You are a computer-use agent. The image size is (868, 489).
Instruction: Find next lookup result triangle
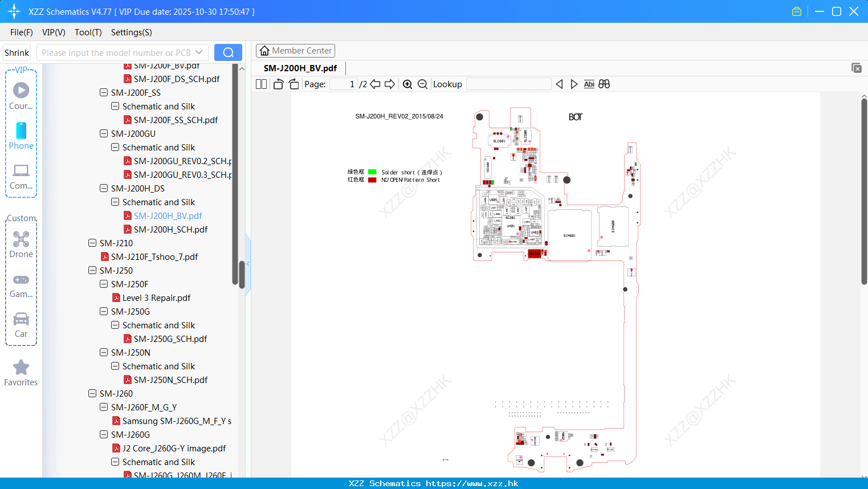[x=574, y=84]
